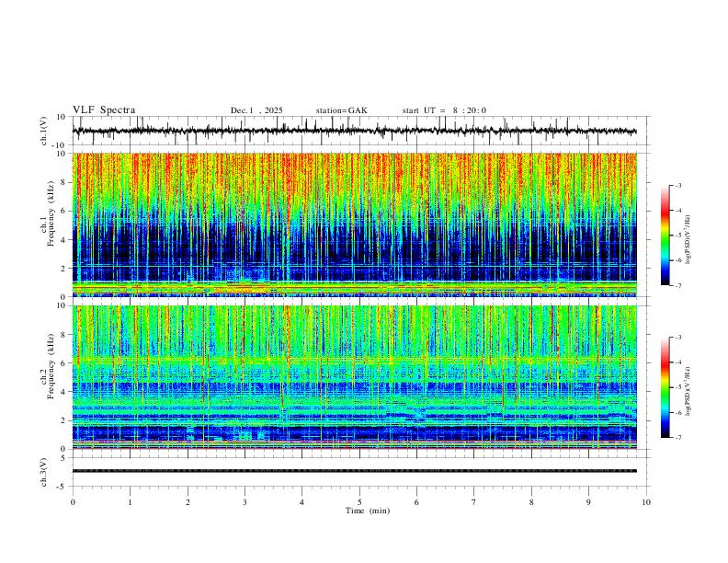This screenshot has height=563, width=728.
Task: Click the "8" tick on ch.1 frequency axis
Action: tap(64, 182)
